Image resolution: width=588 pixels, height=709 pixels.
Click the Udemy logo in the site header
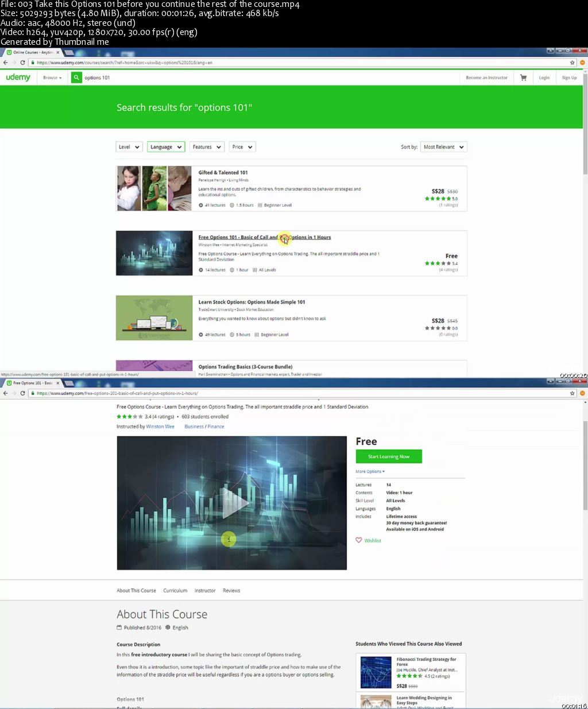18,78
